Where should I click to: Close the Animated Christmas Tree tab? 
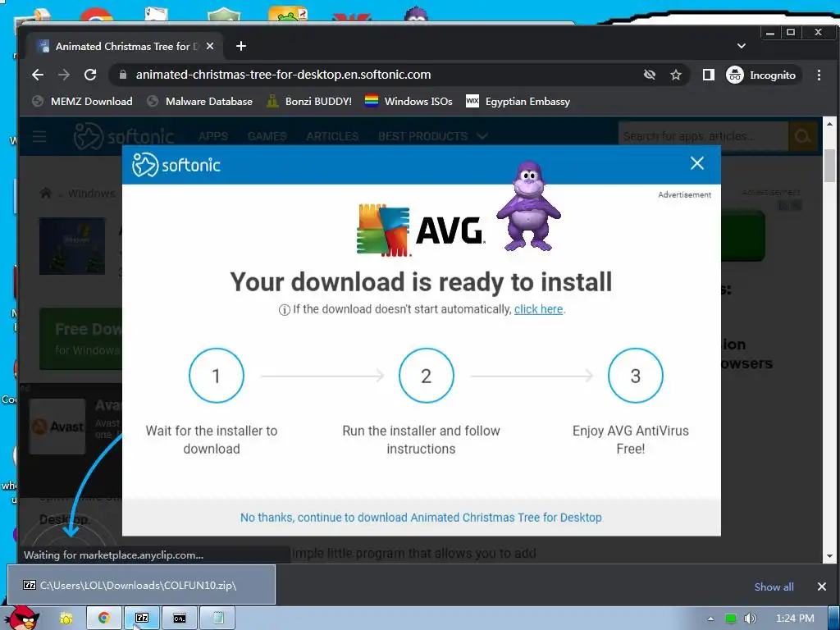tap(210, 46)
